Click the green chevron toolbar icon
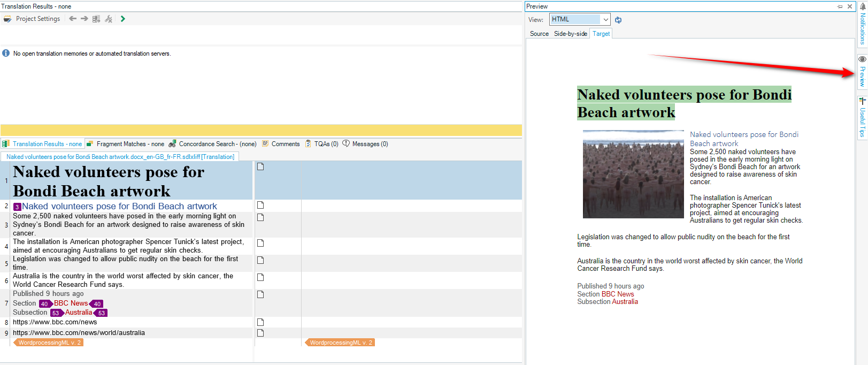The width and height of the screenshot is (868, 365). (123, 19)
